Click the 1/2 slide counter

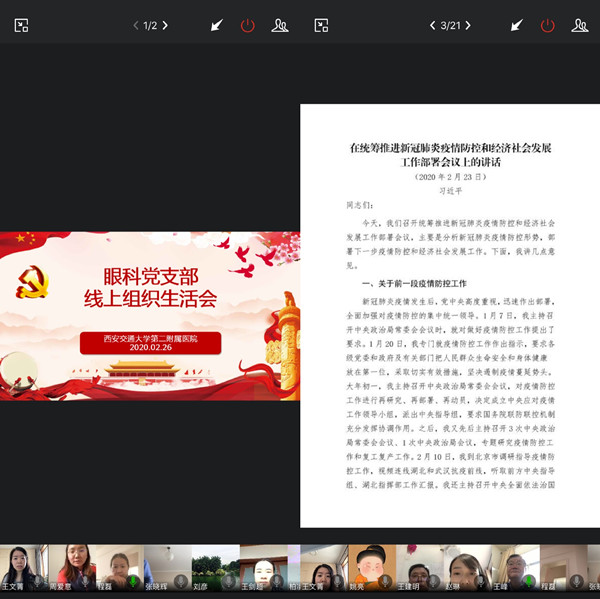pos(150,25)
